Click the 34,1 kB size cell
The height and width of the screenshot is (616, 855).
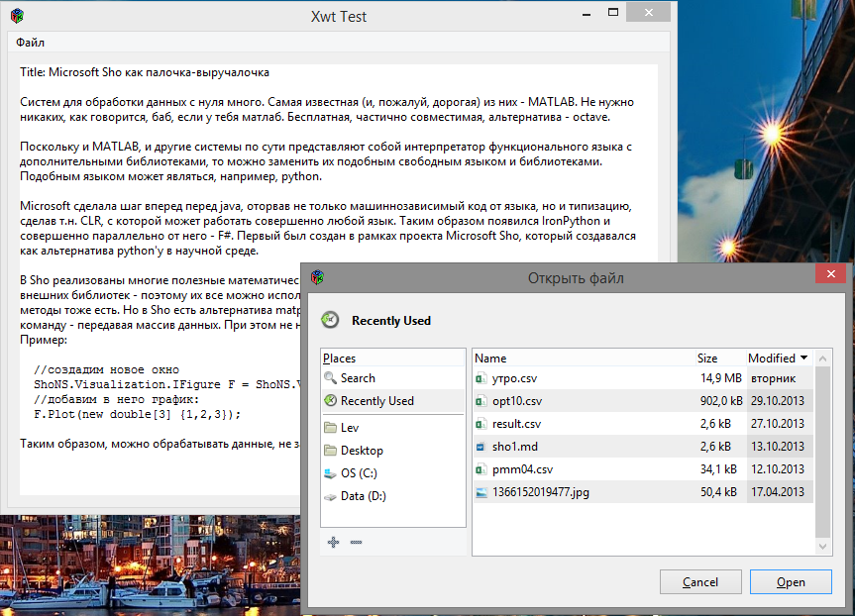tap(718, 469)
